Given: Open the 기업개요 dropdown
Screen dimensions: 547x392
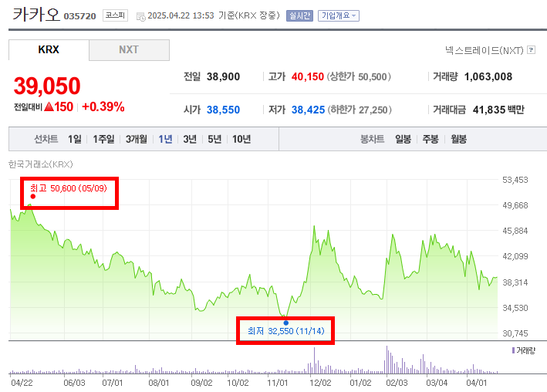Looking at the screenshot, I should pyautogui.click(x=339, y=15).
